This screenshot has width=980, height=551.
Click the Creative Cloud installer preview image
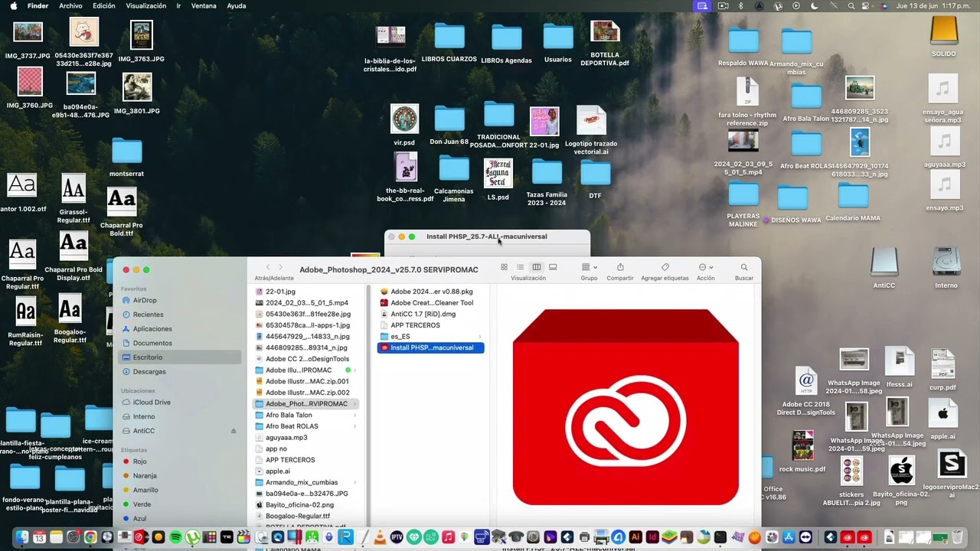click(626, 407)
